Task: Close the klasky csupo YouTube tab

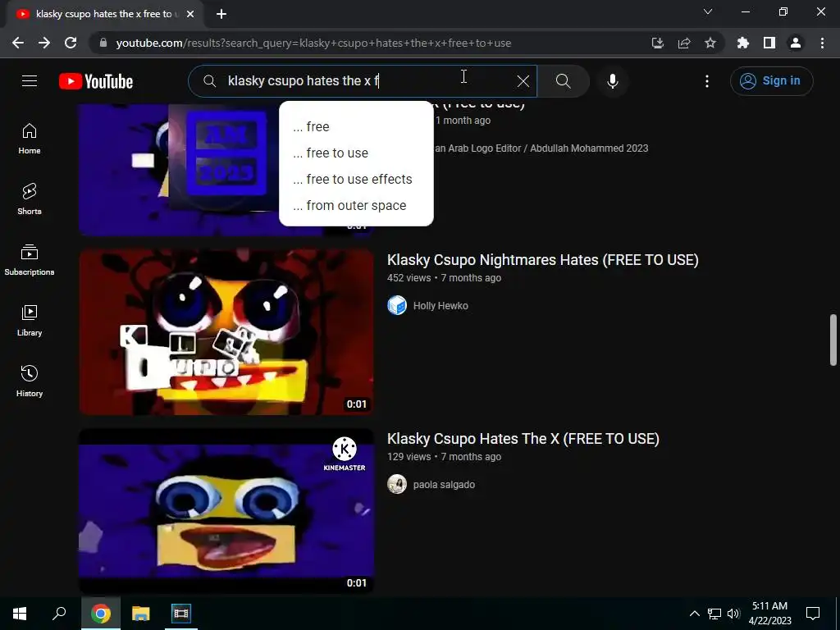Action: pyautogui.click(x=190, y=14)
